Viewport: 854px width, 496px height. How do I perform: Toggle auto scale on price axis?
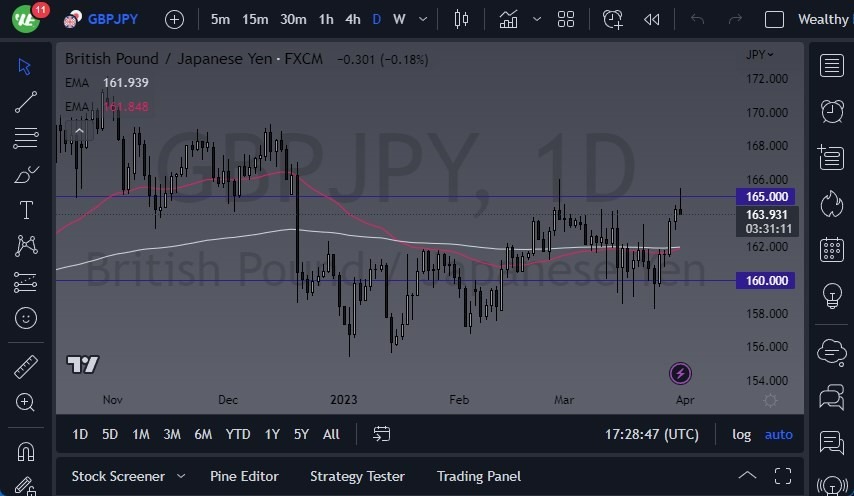click(x=779, y=434)
